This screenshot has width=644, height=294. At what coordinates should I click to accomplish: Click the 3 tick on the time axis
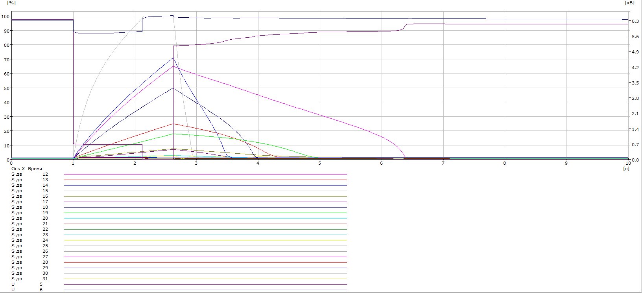[x=196, y=163]
